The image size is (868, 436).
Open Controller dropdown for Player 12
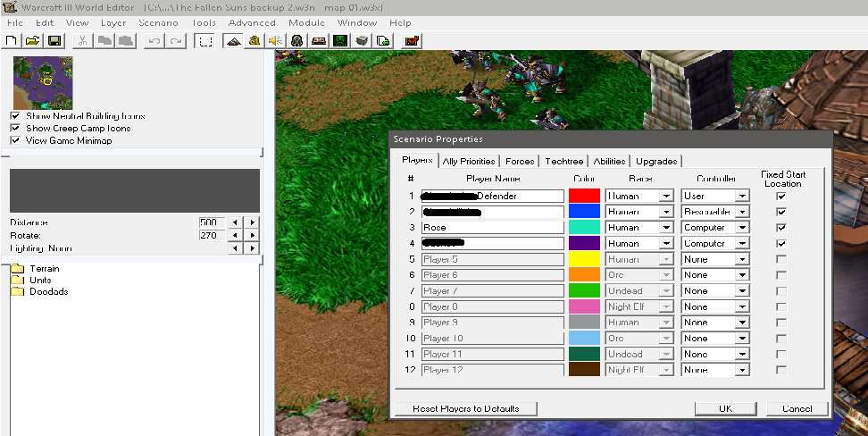click(742, 370)
